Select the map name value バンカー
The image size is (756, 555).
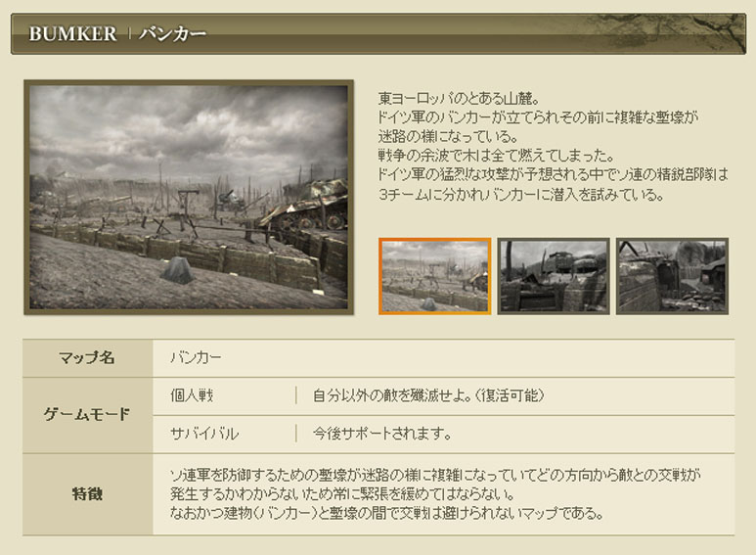tap(196, 357)
